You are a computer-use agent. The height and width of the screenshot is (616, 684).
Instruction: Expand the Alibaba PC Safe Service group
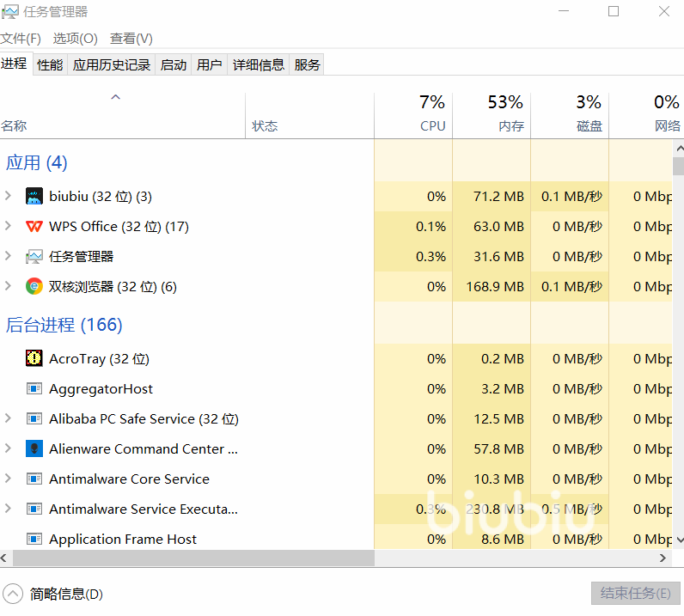9,419
